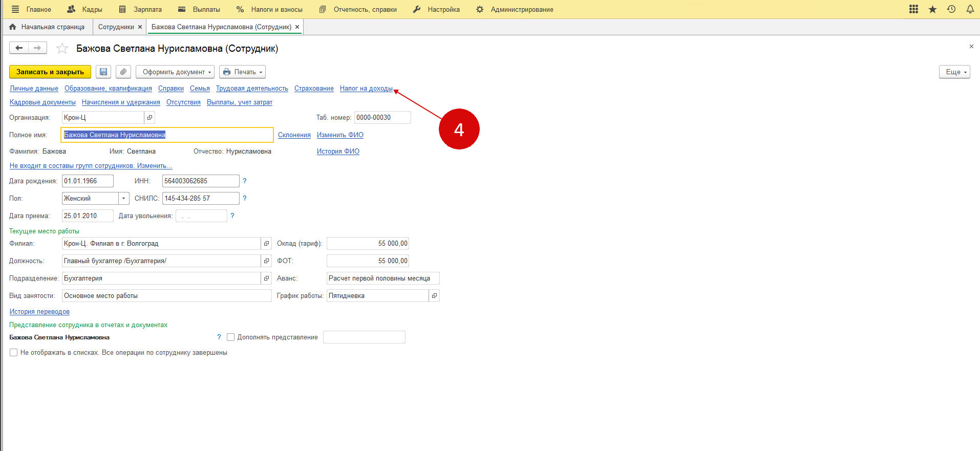
Task: Expand the Оформить документ dropdown
Action: pos(175,72)
